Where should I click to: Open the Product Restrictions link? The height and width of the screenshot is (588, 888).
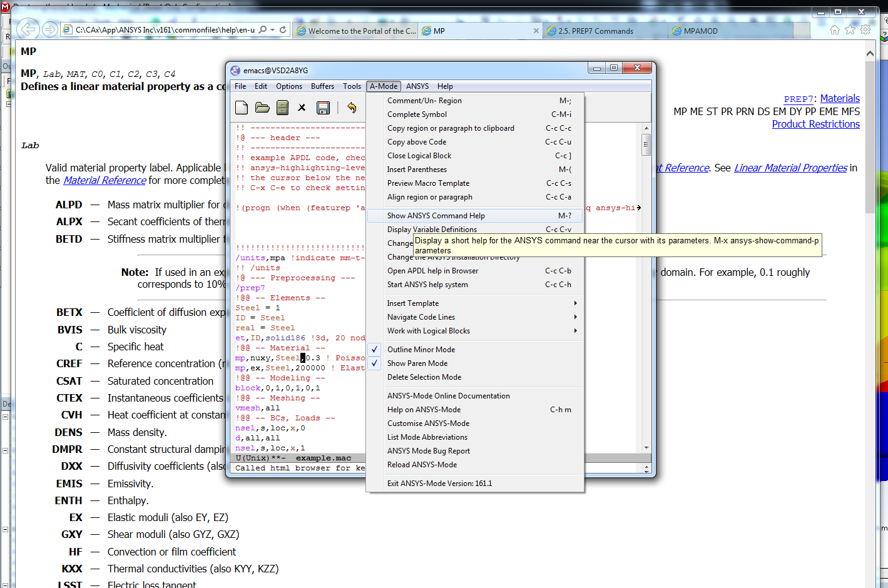(815, 124)
